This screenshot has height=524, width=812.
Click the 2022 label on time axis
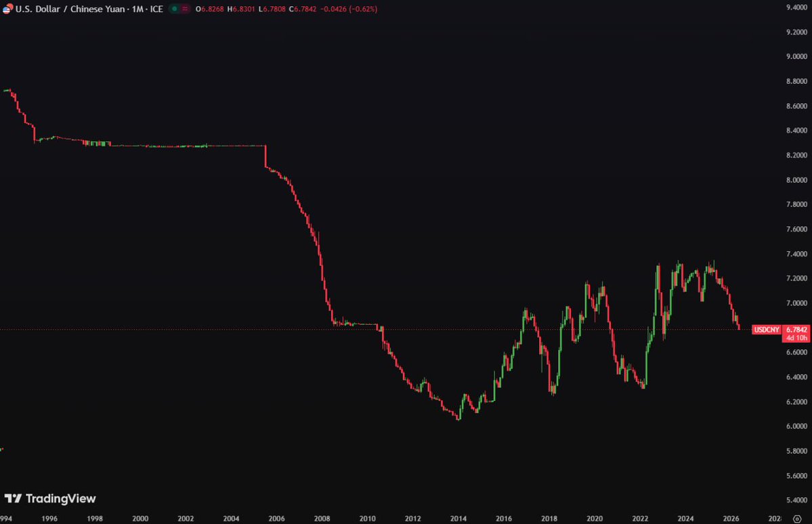[640, 519]
